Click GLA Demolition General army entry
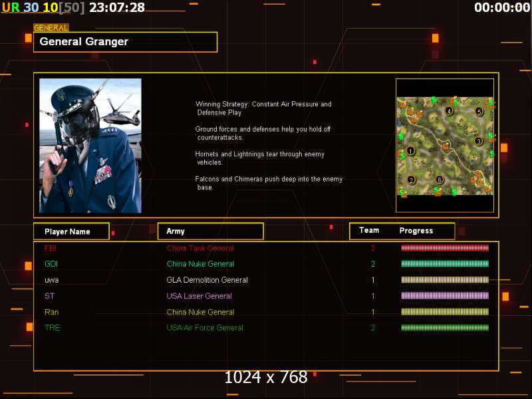532x399 pixels. point(207,280)
